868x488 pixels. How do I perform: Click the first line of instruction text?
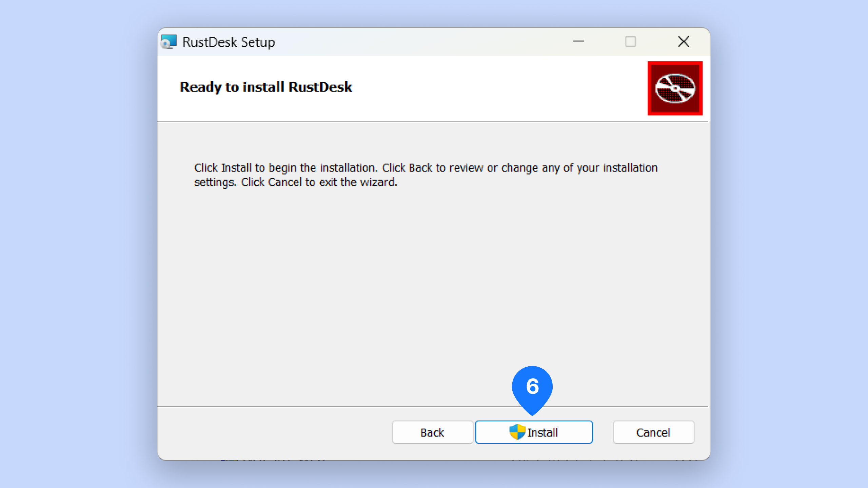pyautogui.click(x=426, y=168)
